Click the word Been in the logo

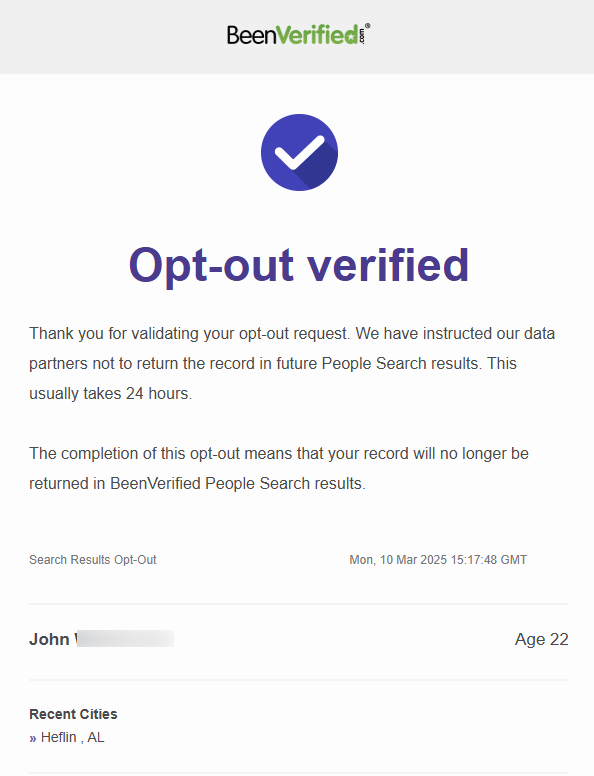(x=251, y=35)
